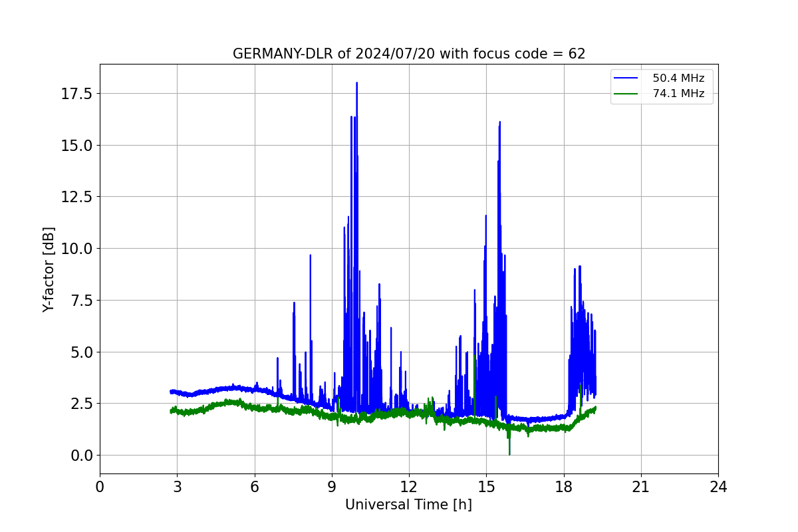Image resolution: width=798 pixels, height=532 pixels.
Task: Select the 74.1 MHz legend label
Action: pos(678,94)
